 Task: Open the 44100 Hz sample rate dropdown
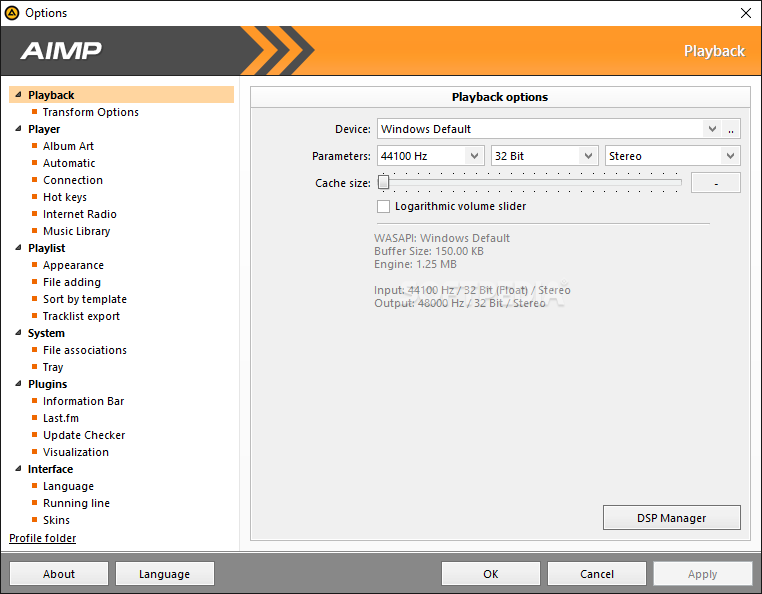474,156
